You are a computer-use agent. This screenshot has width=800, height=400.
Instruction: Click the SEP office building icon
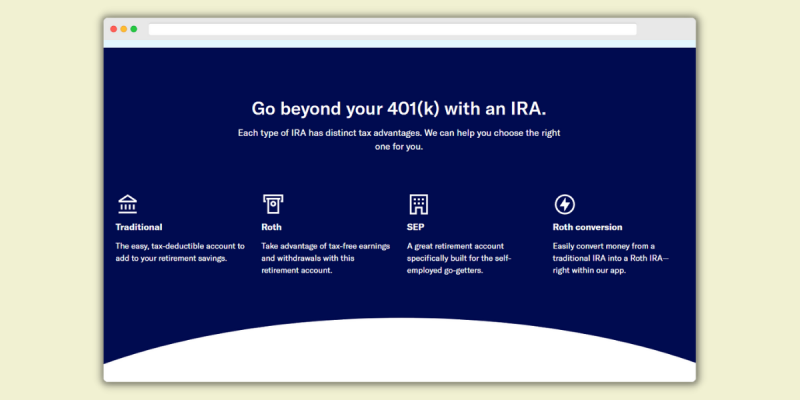point(418,204)
